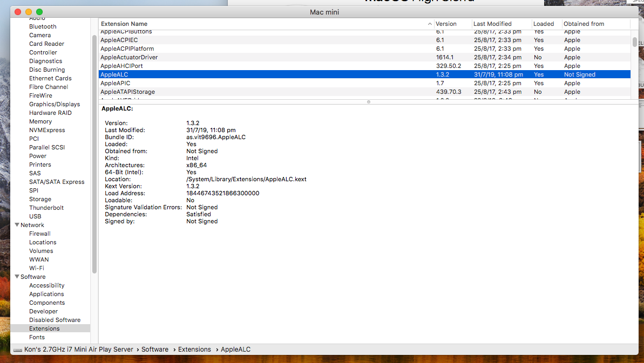The image size is (644, 363).
Task: Open Components under Software
Action: [x=47, y=302]
